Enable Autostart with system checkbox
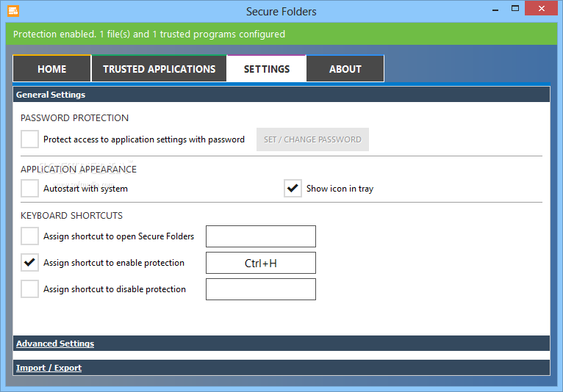Image resolution: width=563 pixels, height=392 pixels. [x=30, y=188]
